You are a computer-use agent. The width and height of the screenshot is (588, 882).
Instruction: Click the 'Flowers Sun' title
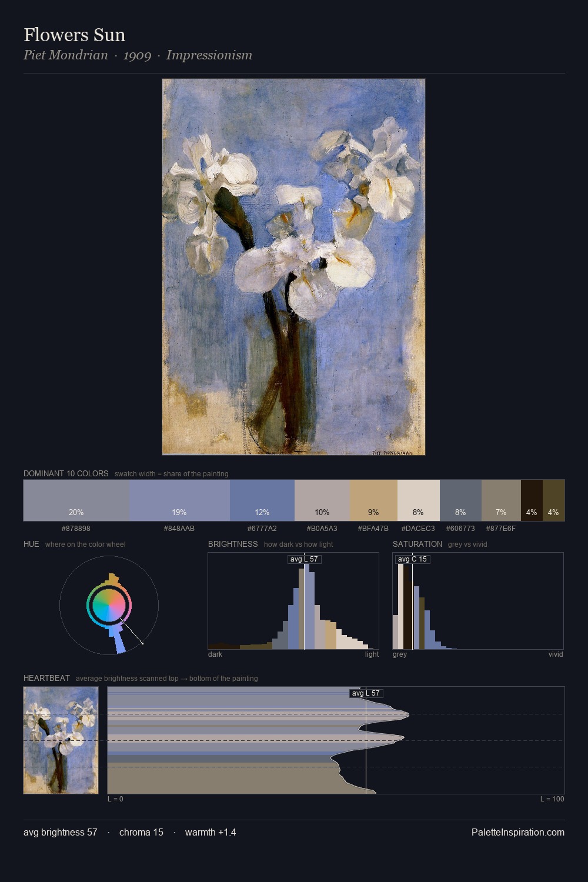coord(75,35)
